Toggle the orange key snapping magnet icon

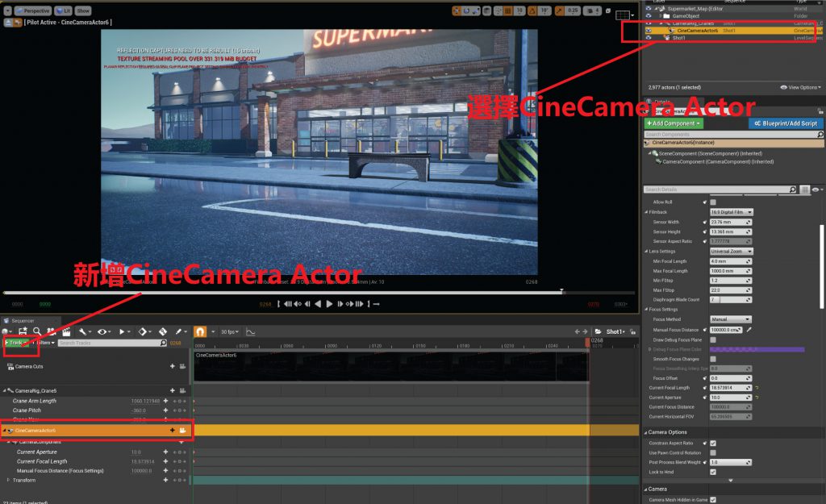(200, 331)
